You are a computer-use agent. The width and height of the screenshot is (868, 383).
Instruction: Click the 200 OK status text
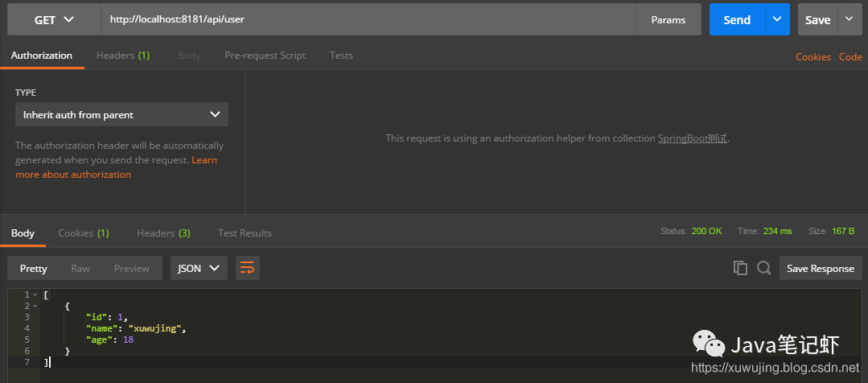(706, 232)
